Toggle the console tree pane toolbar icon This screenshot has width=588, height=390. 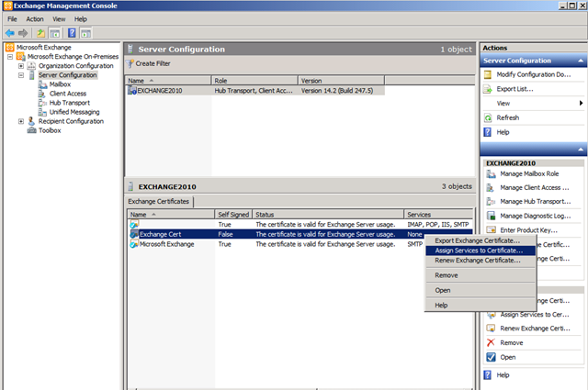pos(55,33)
